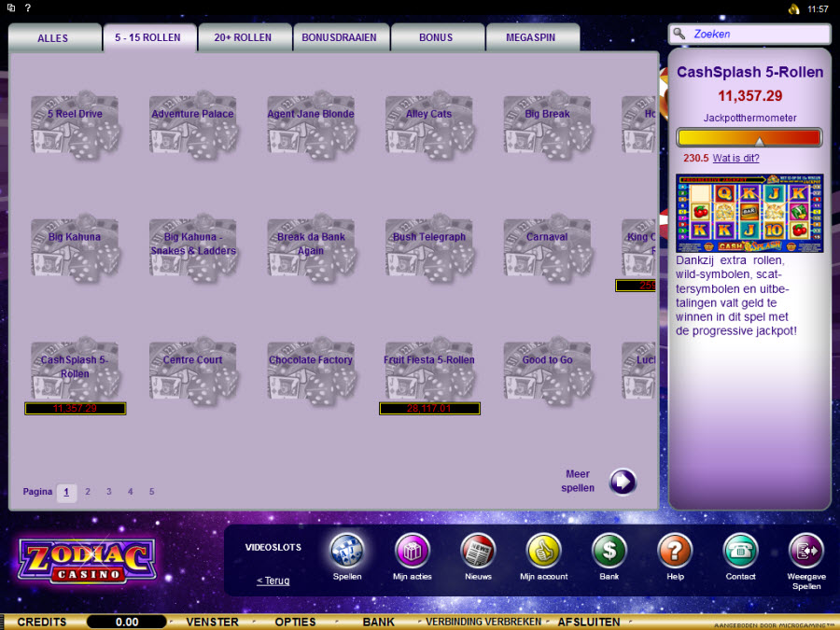The width and height of the screenshot is (840, 630).
Task: Click the Meer spellen label
Action: (x=578, y=481)
